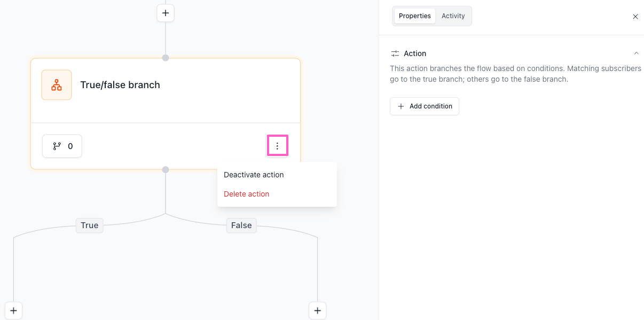644x320 pixels.
Task: Click the True/false branch node title
Action: [x=120, y=85]
